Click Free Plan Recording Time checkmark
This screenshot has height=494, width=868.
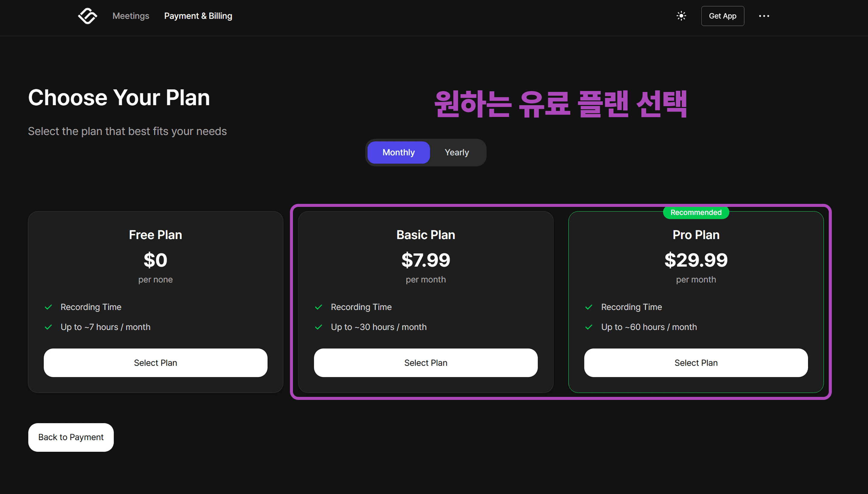point(49,307)
